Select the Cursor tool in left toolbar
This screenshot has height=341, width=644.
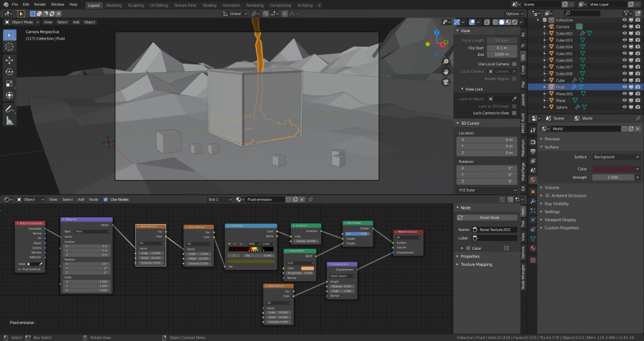coord(9,47)
